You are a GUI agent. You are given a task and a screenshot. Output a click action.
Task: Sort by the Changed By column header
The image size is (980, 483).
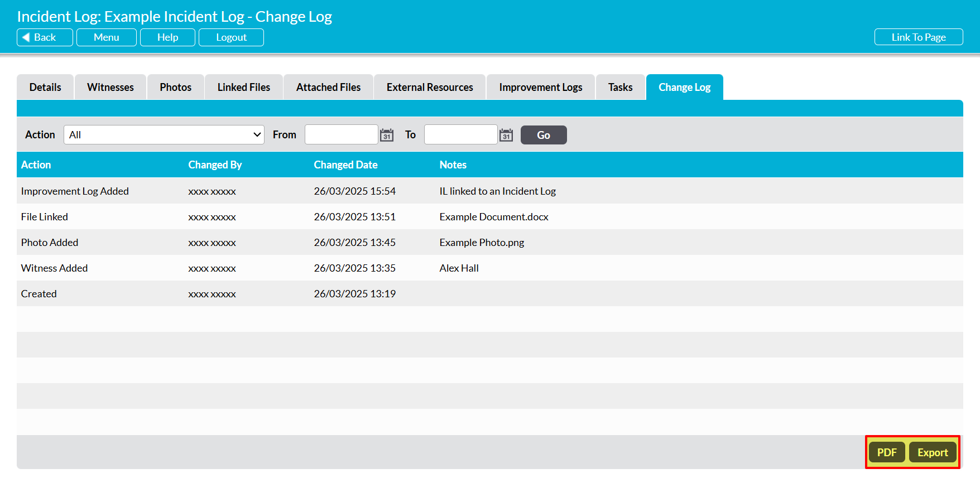pos(215,165)
